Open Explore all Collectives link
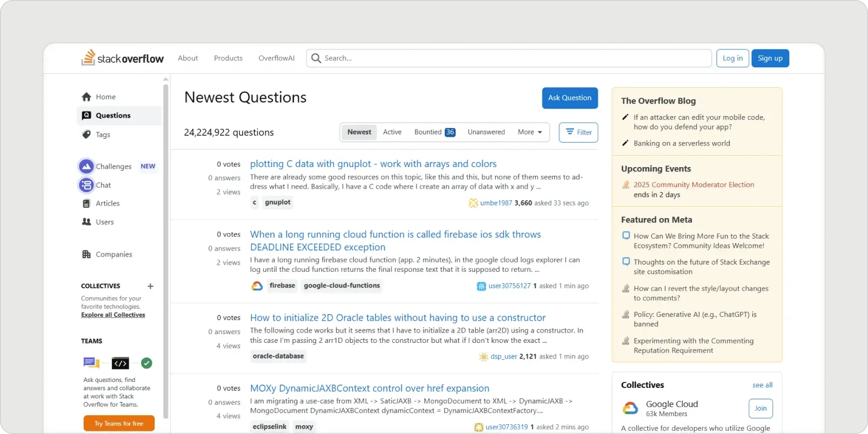Screen dimensions: 868x434 pos(113,315)
